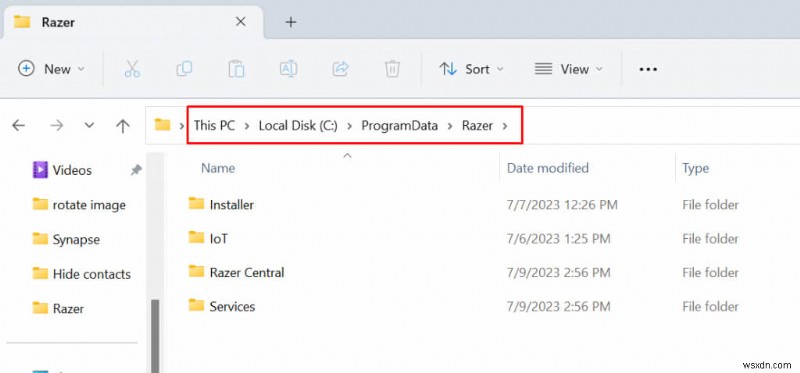This screenshot has height=373, width=800.
Task: Open the See more three-dots menu
Action: (648, 69)
